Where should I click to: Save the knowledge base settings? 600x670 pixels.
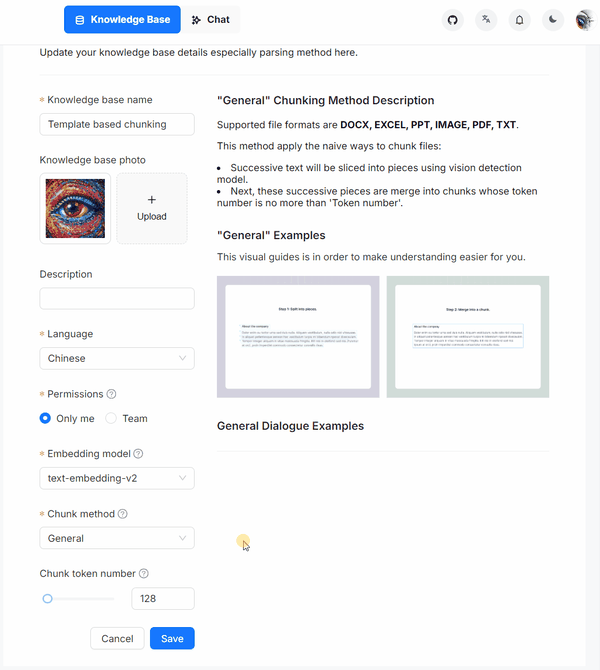(172, 638)
